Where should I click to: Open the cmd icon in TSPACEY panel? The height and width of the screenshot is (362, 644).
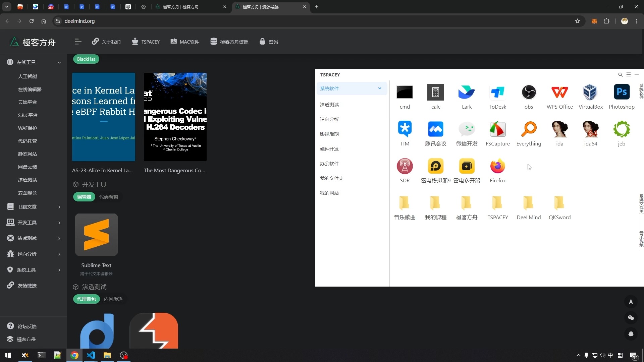(405, 93)
